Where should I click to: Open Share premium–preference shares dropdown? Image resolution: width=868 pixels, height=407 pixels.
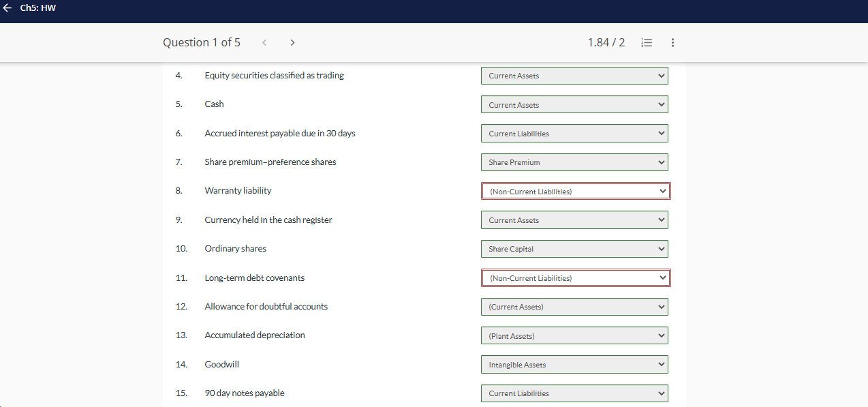[574, 162]
